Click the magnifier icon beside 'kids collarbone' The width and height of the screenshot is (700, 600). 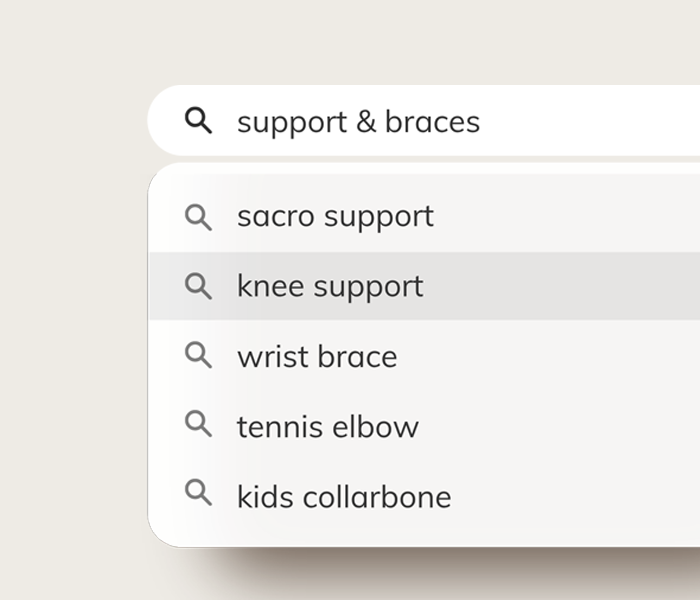click(x=198, y=493)
